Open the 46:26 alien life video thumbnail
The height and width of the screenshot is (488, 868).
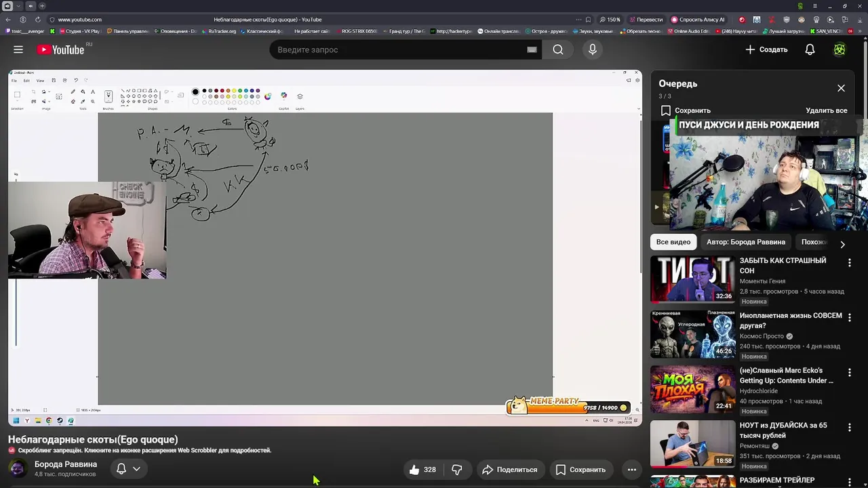692,334
